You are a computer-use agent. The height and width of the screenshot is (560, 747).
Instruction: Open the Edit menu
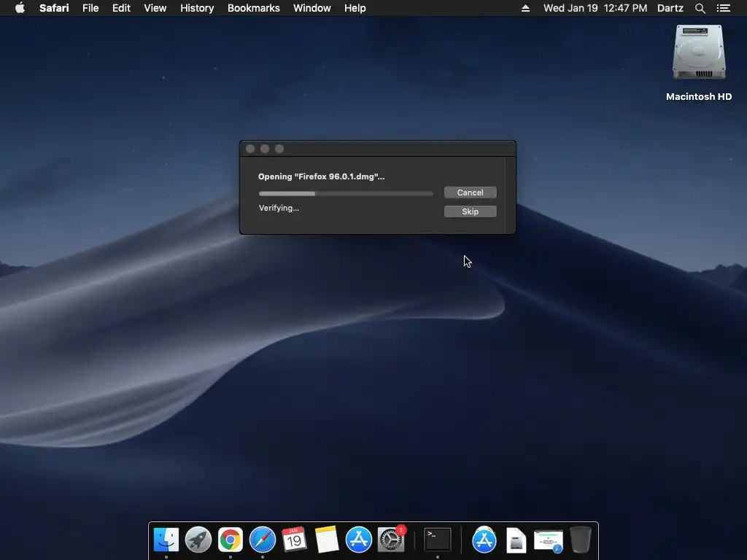122,8
